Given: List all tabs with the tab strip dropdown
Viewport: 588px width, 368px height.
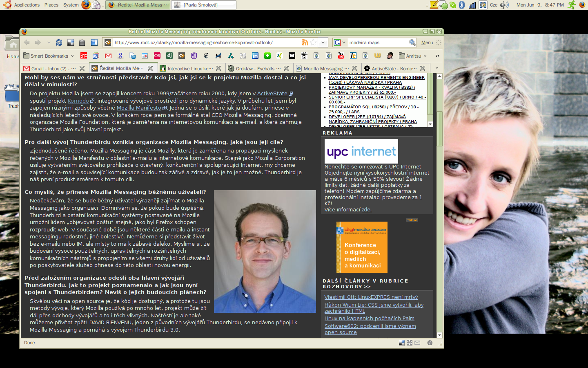Looking at the screenshot, I should pos(437,68).
